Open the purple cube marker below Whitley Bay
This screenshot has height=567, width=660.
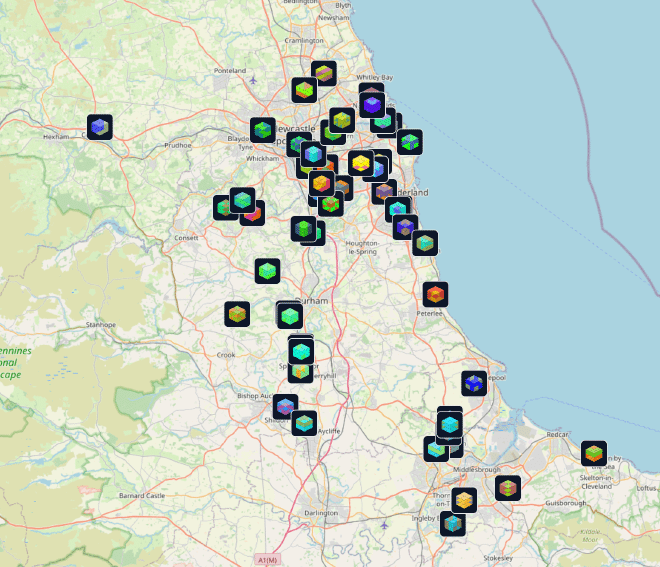pyautogui.click(x=372, y=105)
